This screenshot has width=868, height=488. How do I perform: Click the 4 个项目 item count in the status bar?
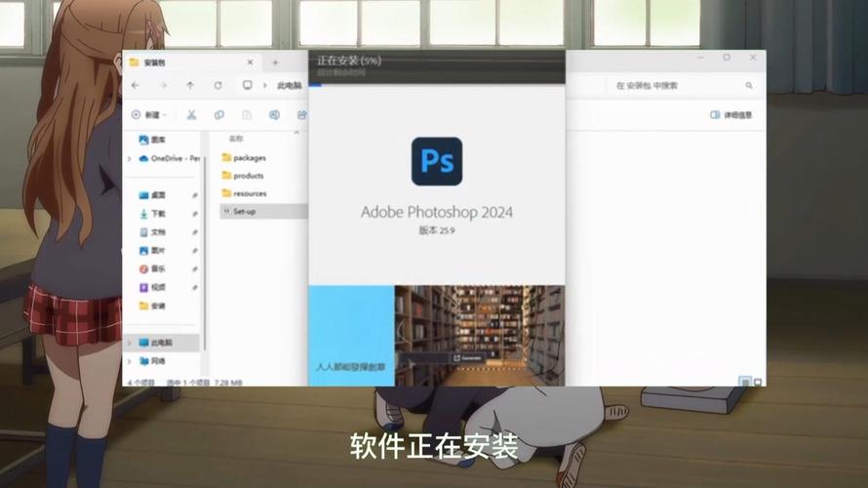pyautogui.click(x=141, y=383)
